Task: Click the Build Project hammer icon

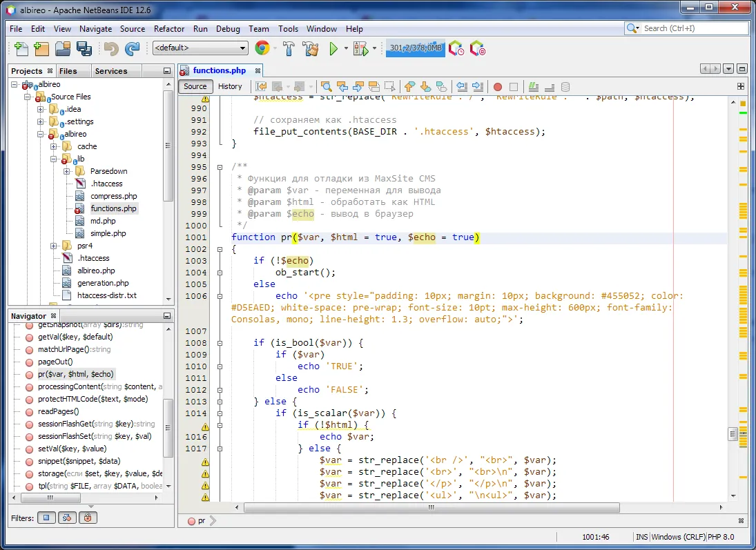Action: tap(289, 48)
